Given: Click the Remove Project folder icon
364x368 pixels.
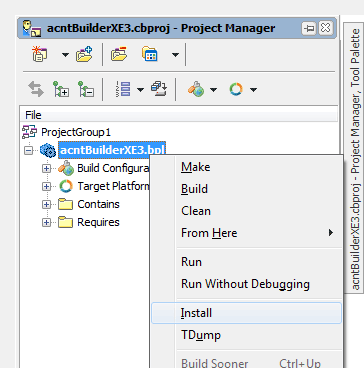Looking at the screenshot, I should pyautogui.click(x=119, y=54).
